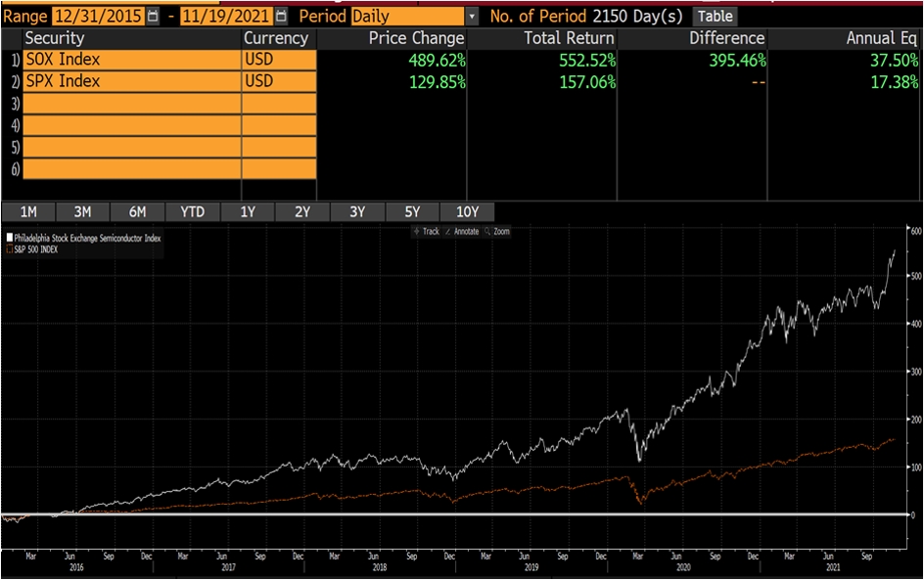Click the 2021 year label on axis
This screenshot has height=580, width=924.
coord(833,567)
